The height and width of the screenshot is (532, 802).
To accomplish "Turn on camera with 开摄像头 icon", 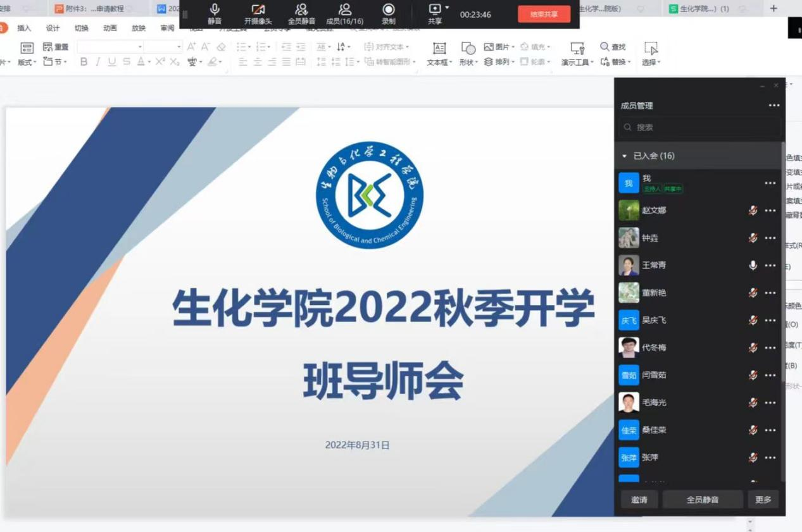I will 258,9.
